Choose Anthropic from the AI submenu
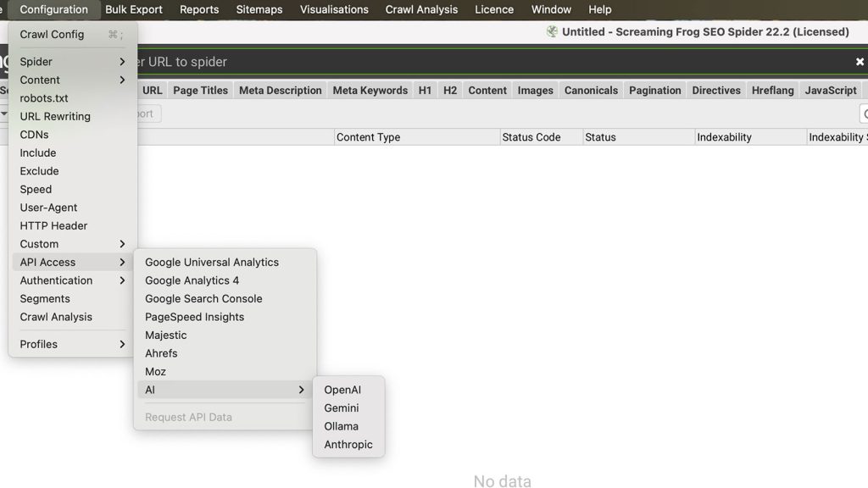Screen dimensions: 868x488 click(348, 445)
